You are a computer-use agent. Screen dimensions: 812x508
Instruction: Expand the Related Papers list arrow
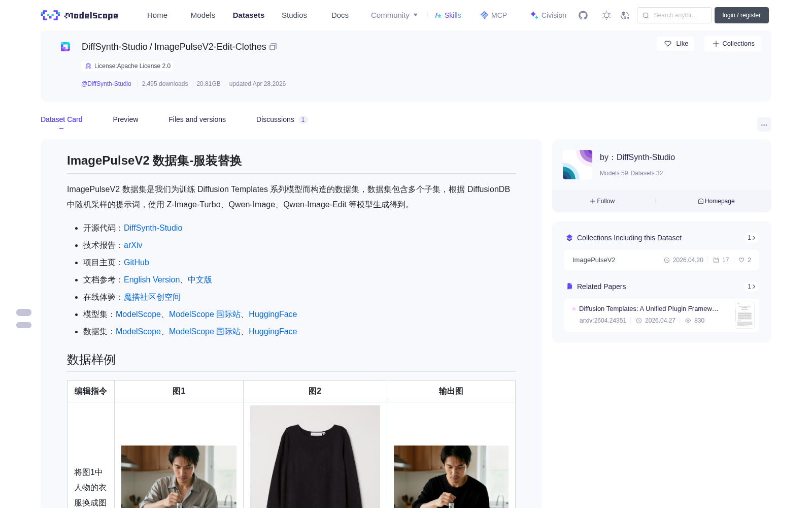point(752,287)
